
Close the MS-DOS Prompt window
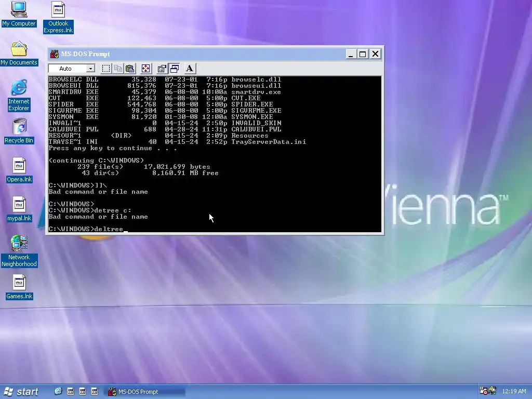coord(375,54)
